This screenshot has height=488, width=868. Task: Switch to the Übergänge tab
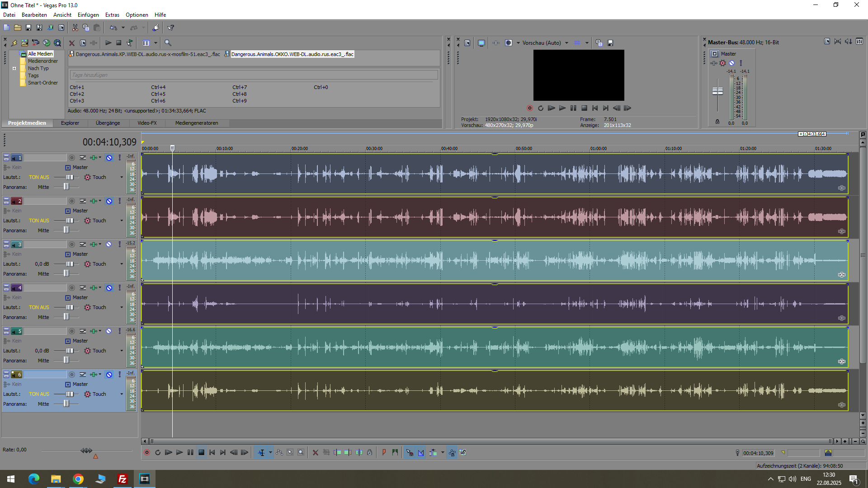108,123
